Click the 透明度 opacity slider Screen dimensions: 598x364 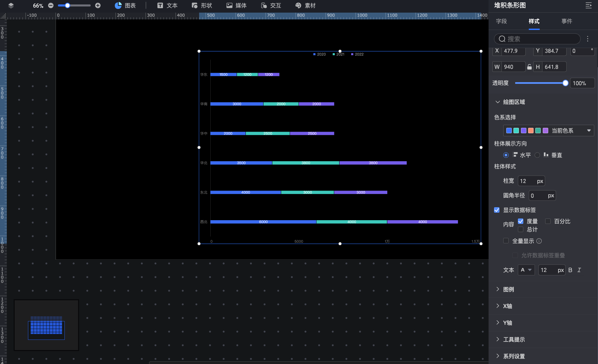[541, 83]
